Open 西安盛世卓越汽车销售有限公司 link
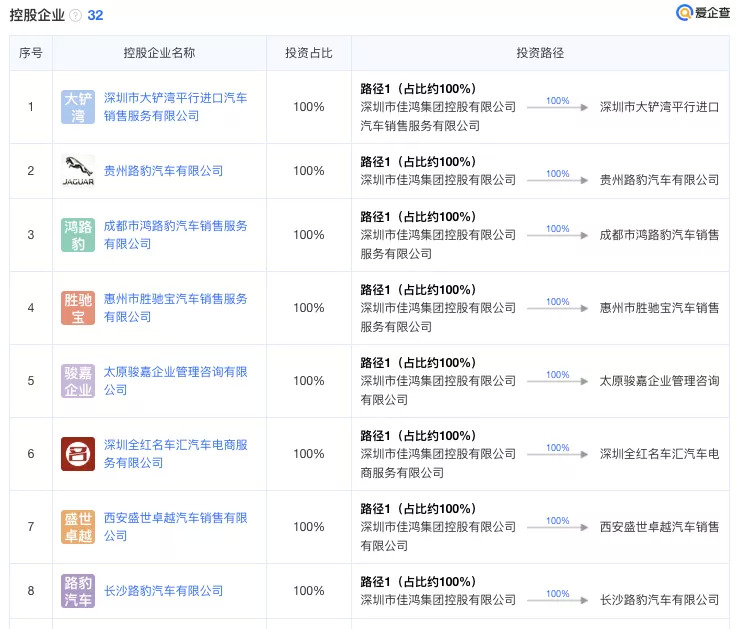Image resolution: width=736 pixels, height=629 pixels. coord(175,527)
